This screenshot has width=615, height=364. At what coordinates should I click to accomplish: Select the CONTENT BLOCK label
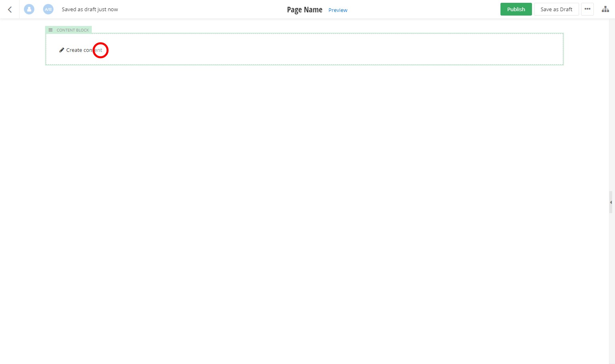[x=73, y=30]
